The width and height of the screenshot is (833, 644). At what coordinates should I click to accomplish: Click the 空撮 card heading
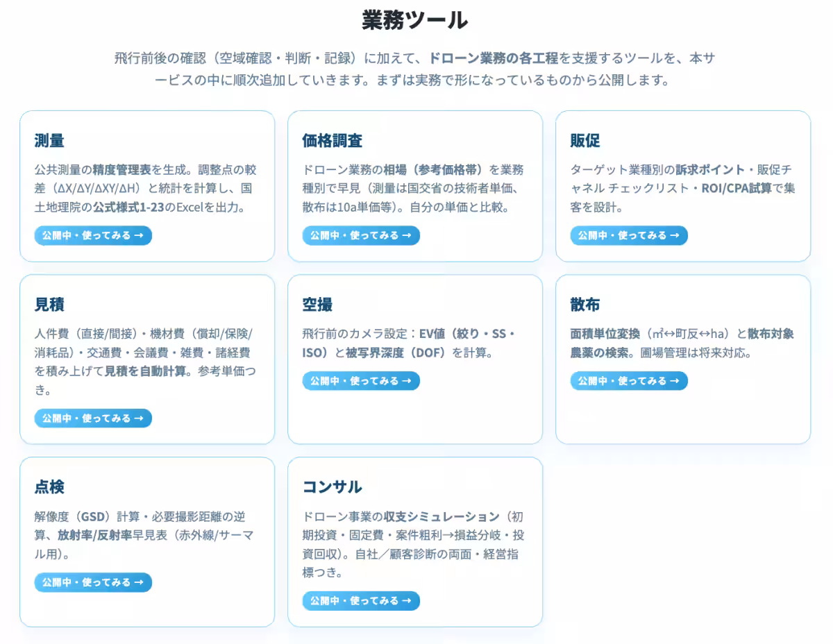[317, 305]
